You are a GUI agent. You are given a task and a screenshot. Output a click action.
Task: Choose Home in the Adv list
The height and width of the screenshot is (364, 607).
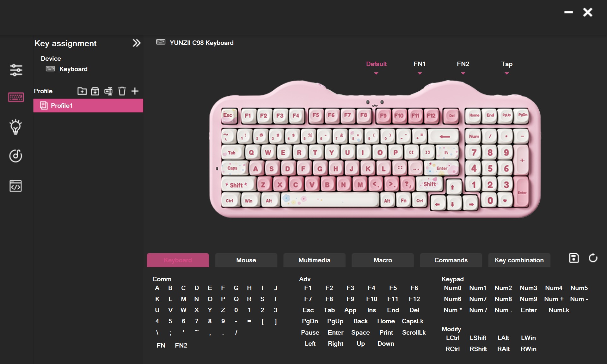[386, 321]
